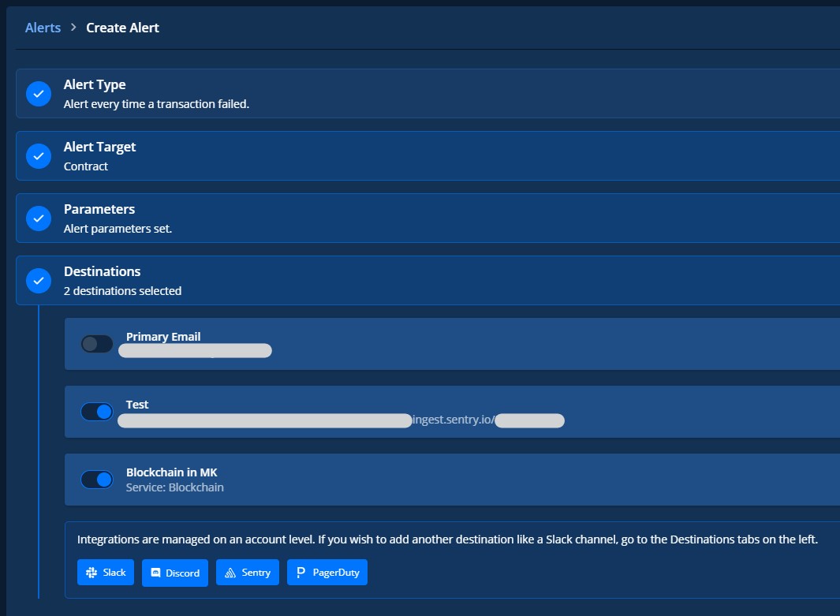This screenshot has height=616, width=840.
Task: Click the ingest.sentry.io URL text
Action: tap(454, 420)
